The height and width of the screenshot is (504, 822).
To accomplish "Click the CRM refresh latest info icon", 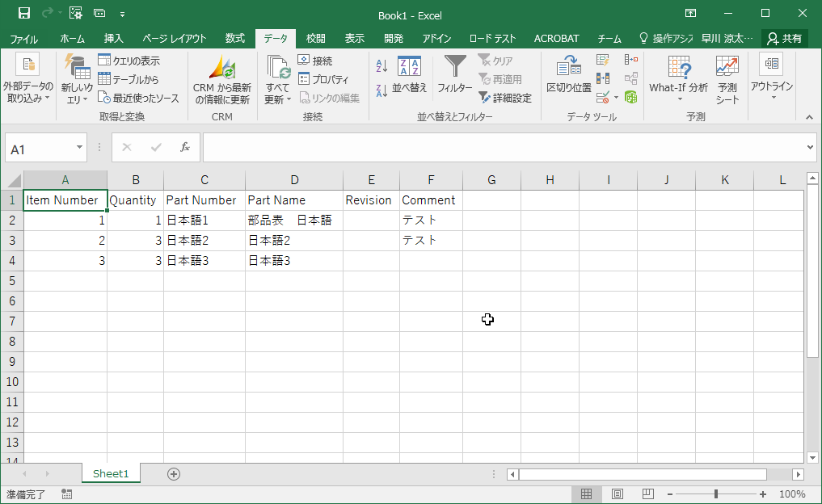I will pos(221,73).
